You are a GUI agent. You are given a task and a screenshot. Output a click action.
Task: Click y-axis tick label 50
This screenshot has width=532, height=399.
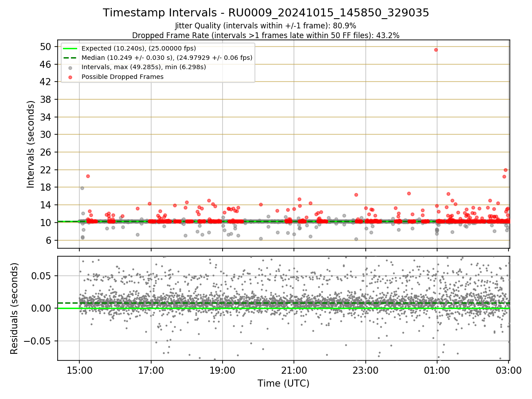pyautogui.click(x=46, y=47)
